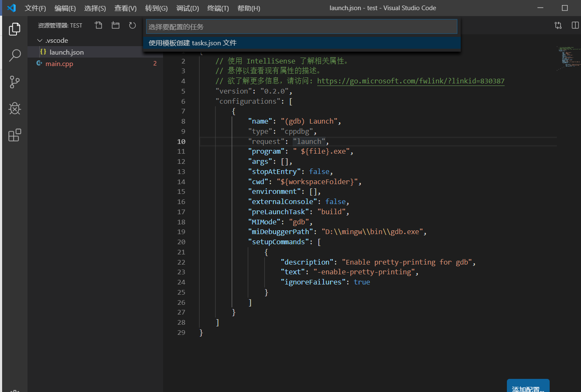Open the Extensions view

(x=14, y=135)
